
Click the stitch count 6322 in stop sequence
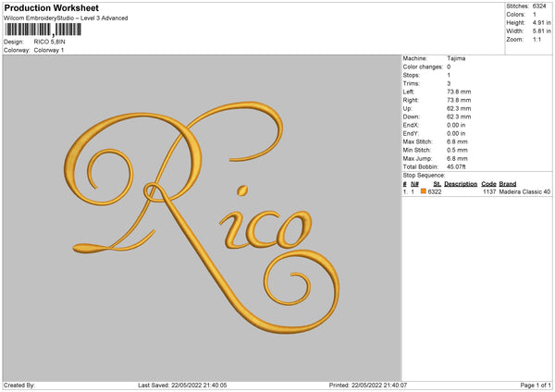coord(435,191)
